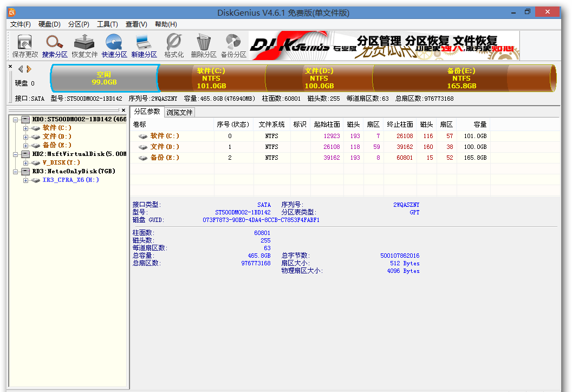Screen dimensions: 572x392
Task: Open the 帮助(H) menu
Action: point(166,24)
